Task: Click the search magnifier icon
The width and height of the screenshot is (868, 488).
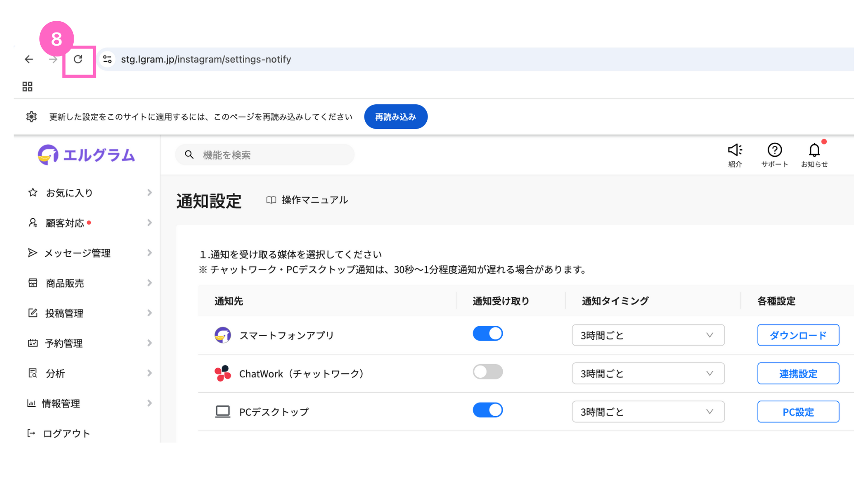Action: click(x=189, y=155)
